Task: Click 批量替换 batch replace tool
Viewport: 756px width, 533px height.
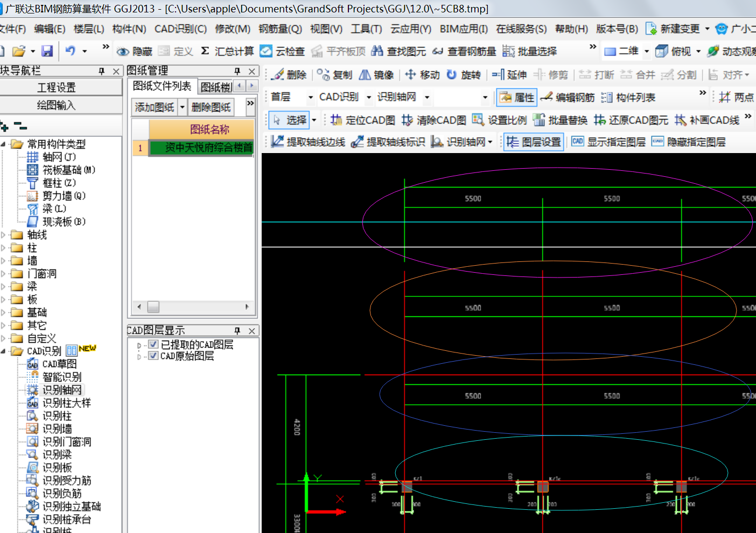Action: tap(560, 120)
